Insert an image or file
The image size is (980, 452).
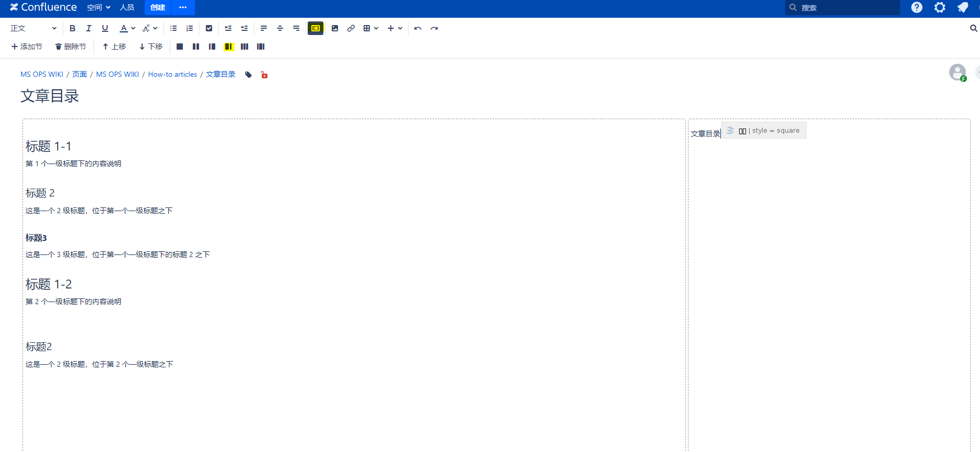pyautogui.click(x=335, y=28)
